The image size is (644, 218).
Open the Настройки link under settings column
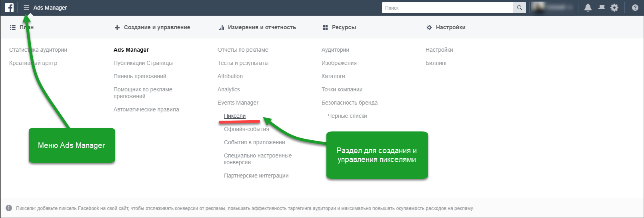(x=439, y=50)
